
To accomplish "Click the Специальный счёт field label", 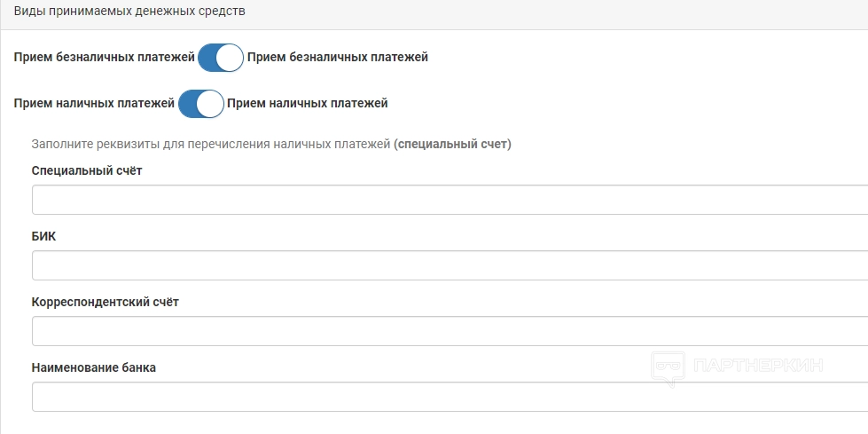I will click(87, 170).
